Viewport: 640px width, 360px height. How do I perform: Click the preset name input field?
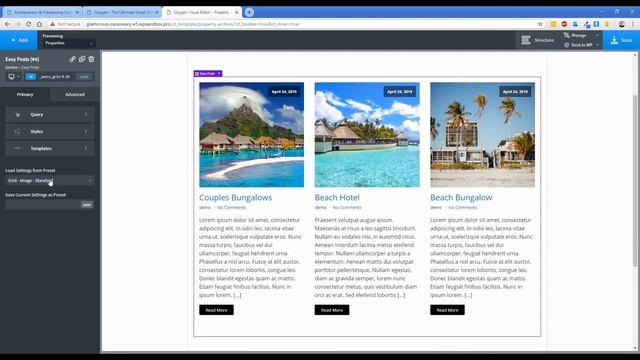[x=43, y=204]
